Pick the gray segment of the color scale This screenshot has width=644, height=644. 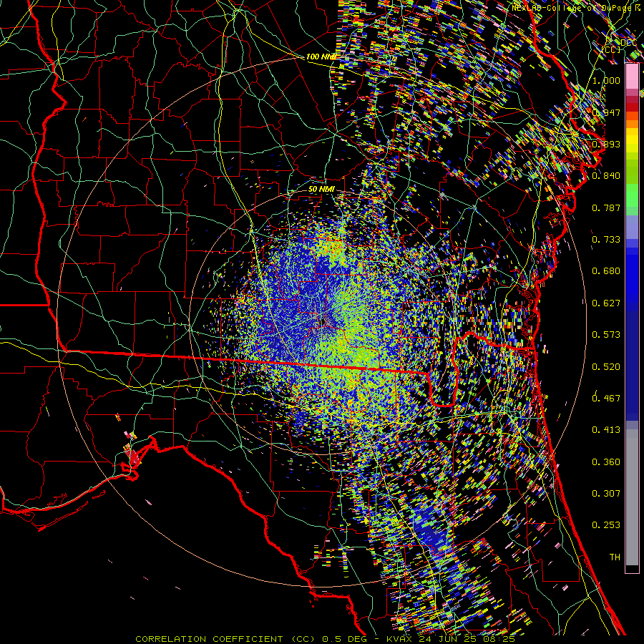[x=632, y=497]
